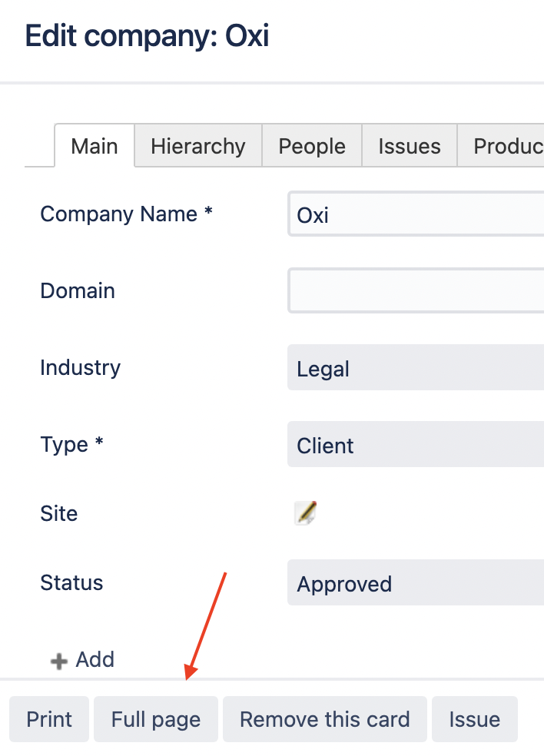Click the 'Status' label text

coord(71,582)
